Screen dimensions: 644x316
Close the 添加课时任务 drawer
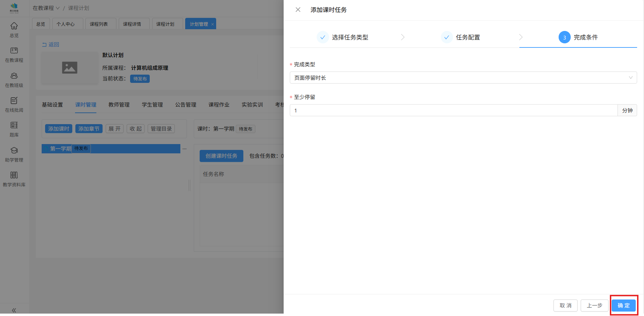(298, 10)
